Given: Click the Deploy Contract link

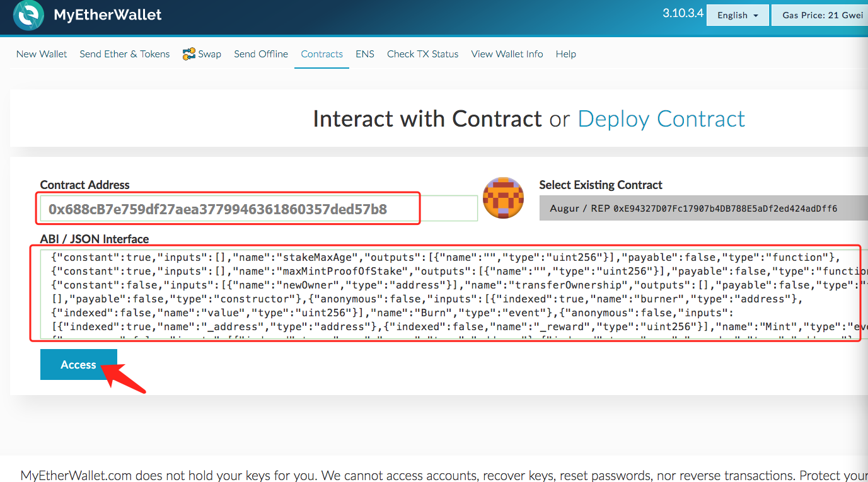Looking at the screenshot, I should coord(661,119).
